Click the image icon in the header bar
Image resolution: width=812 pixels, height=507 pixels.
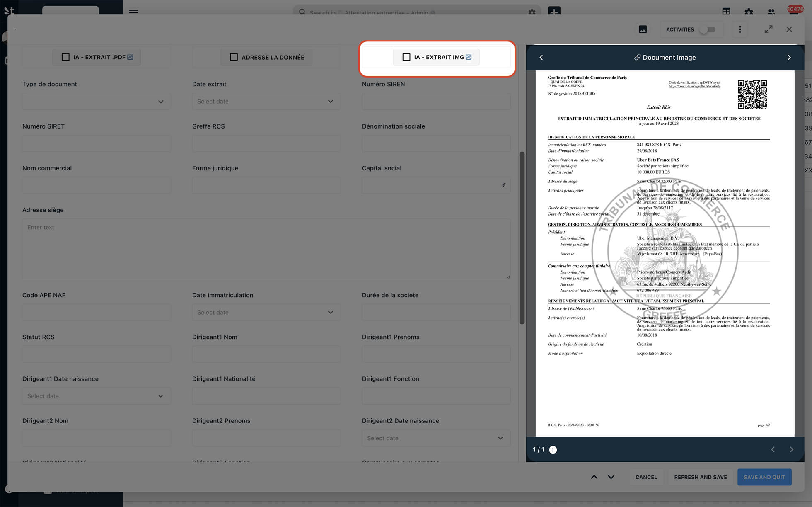pyautogui.click(x=643, y=29)
